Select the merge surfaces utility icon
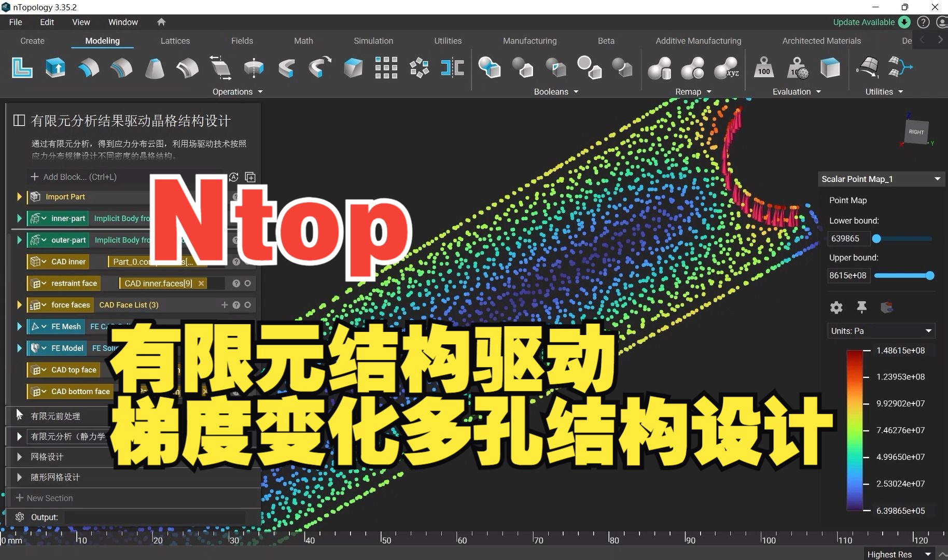The height and width of the screenshot is (560, 948). click(900, 68)
